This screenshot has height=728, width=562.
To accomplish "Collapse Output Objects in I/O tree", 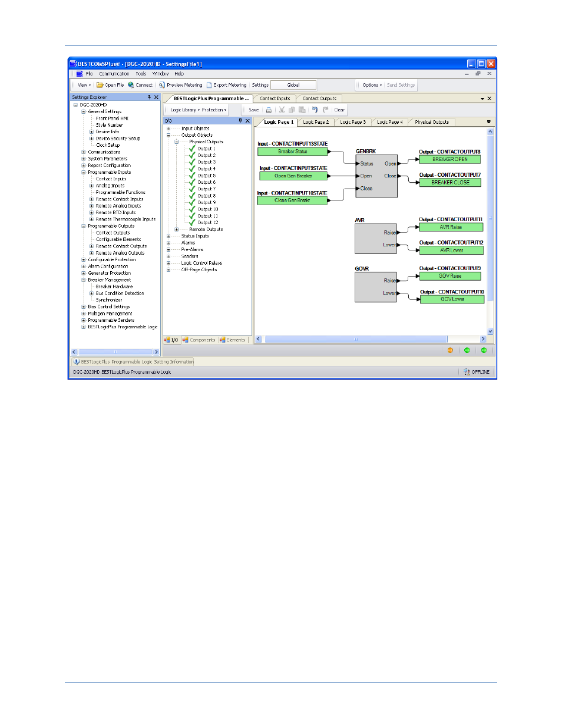I will pyautogui.click(x=168, y=135).
